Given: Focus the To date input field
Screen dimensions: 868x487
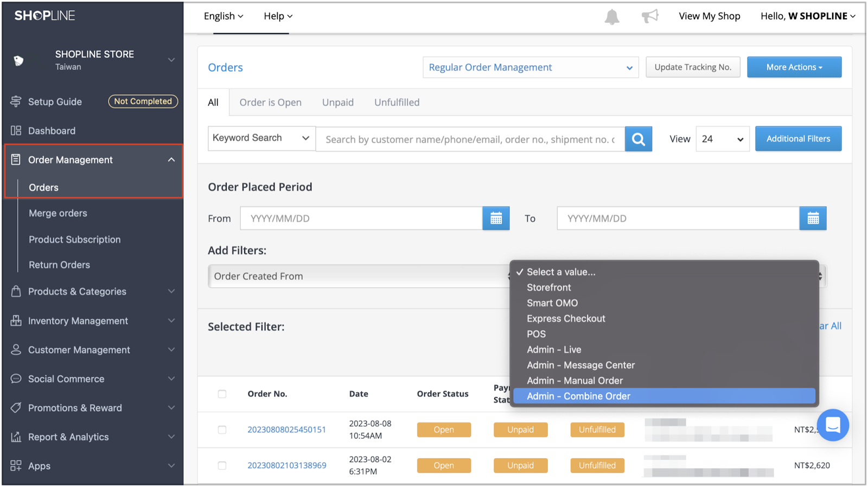Looking at the screenshot, I should pyautogui.click(x=678, y=219).
